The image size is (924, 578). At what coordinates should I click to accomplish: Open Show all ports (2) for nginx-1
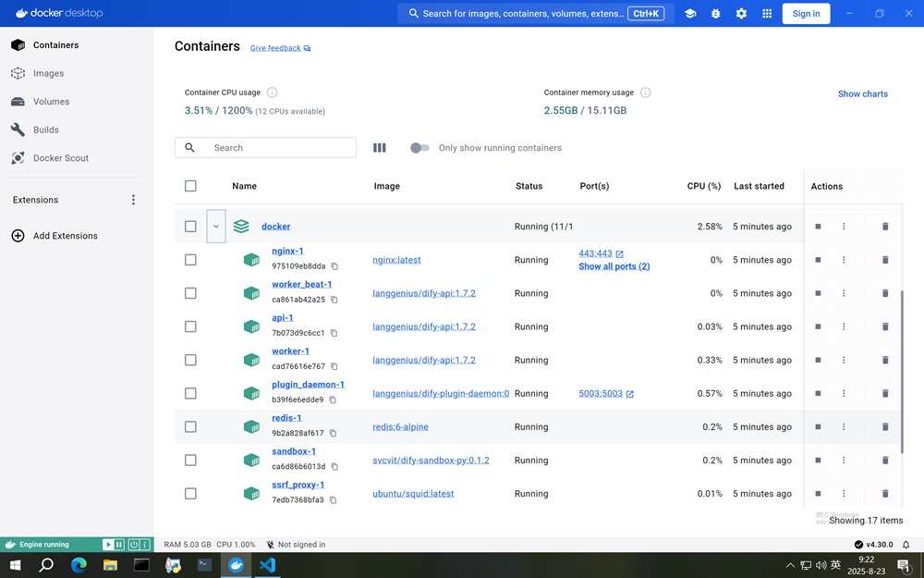click(x=614, y=266)
